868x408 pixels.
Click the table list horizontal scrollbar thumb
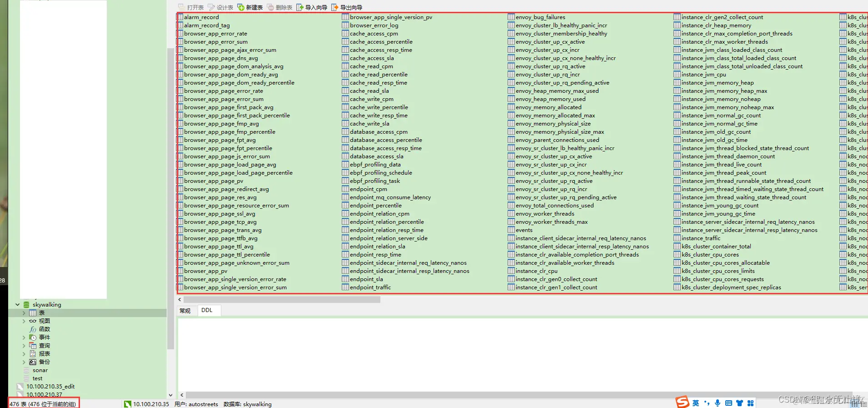tap(282, 299)
